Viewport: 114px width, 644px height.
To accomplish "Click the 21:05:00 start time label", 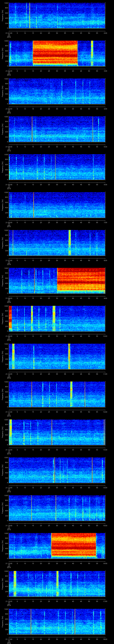I will pos(9,184).
